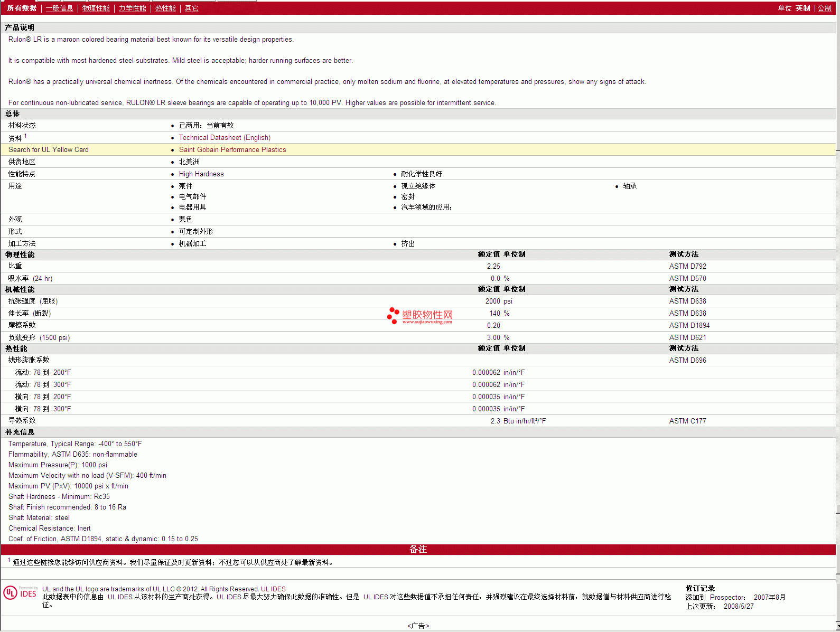Switch to the 热性能 tab
The height and width of the screenshot is (632, 840).
tap(165, 8)
